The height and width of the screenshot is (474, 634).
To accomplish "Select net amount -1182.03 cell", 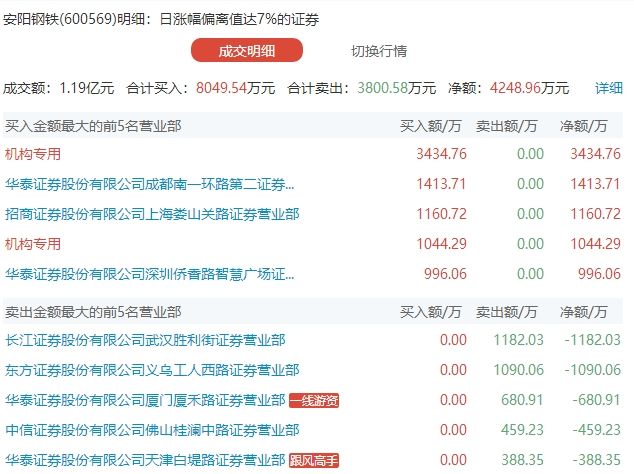I will coord(592,340).
